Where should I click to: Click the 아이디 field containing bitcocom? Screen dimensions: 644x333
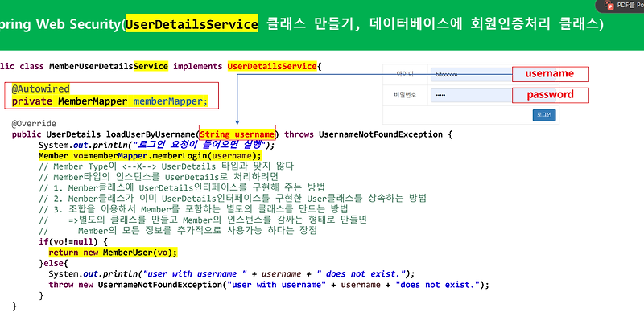tap(472, 75)
